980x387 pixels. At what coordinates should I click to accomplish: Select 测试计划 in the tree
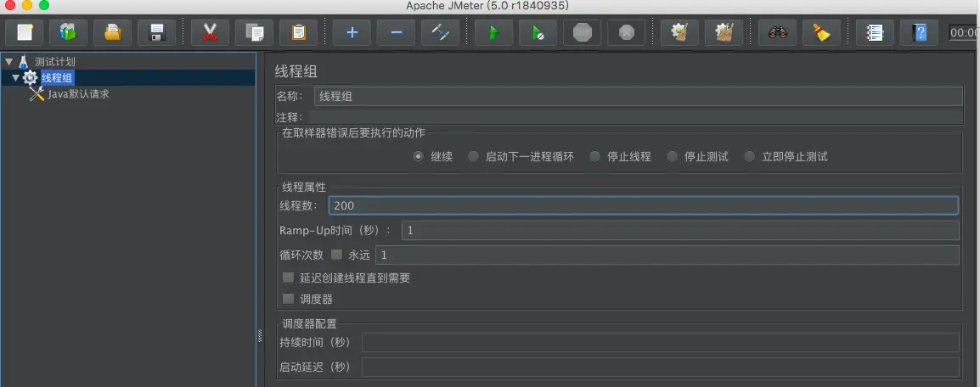pyautogui.click(x=55, y=62)
